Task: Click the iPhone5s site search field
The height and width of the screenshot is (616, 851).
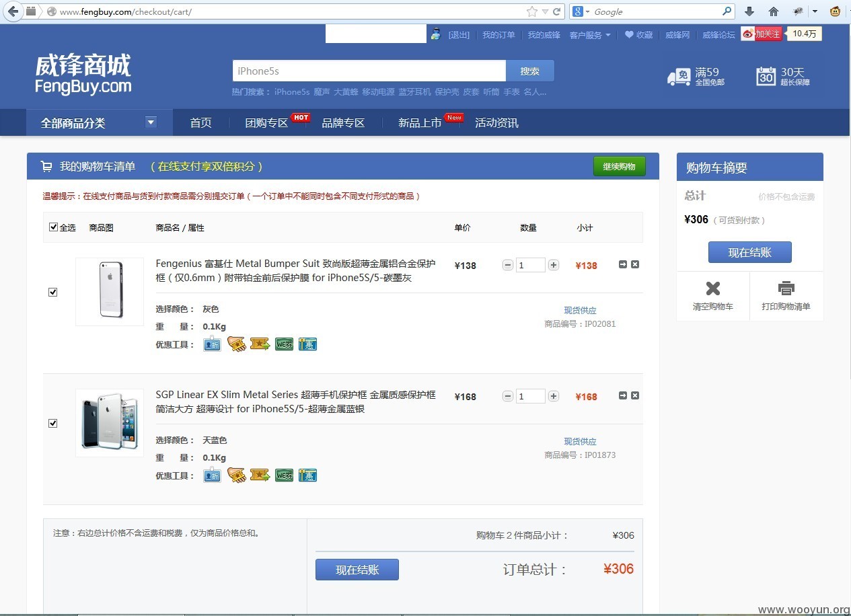Action: pos(369,71)
